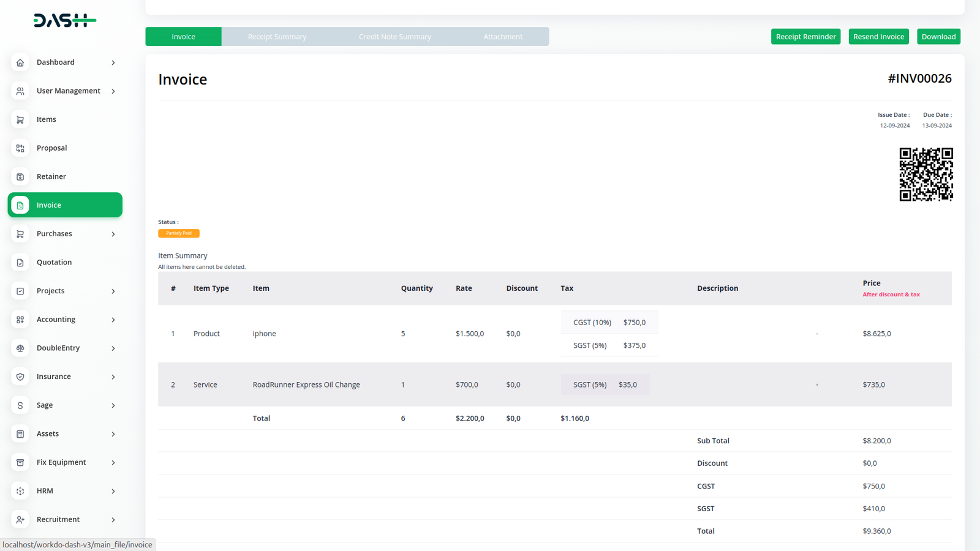Expand the Purchases submenu chevron
The image size is (980, 551).
[113, 234]
